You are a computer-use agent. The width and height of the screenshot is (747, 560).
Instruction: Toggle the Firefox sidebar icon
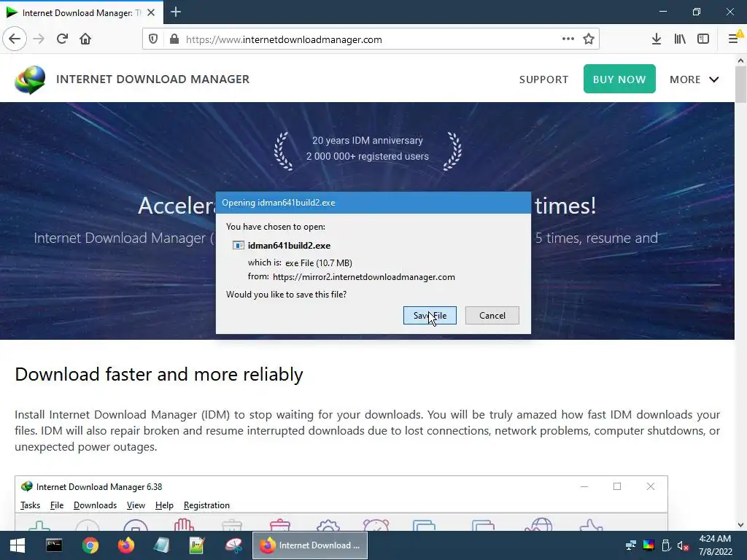point(703,39)
